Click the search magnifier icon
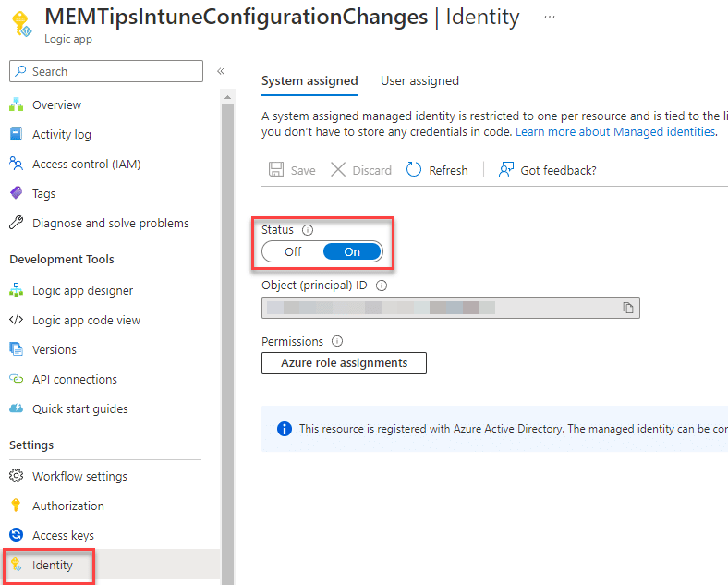728x585 pixels. pos(20,71)
